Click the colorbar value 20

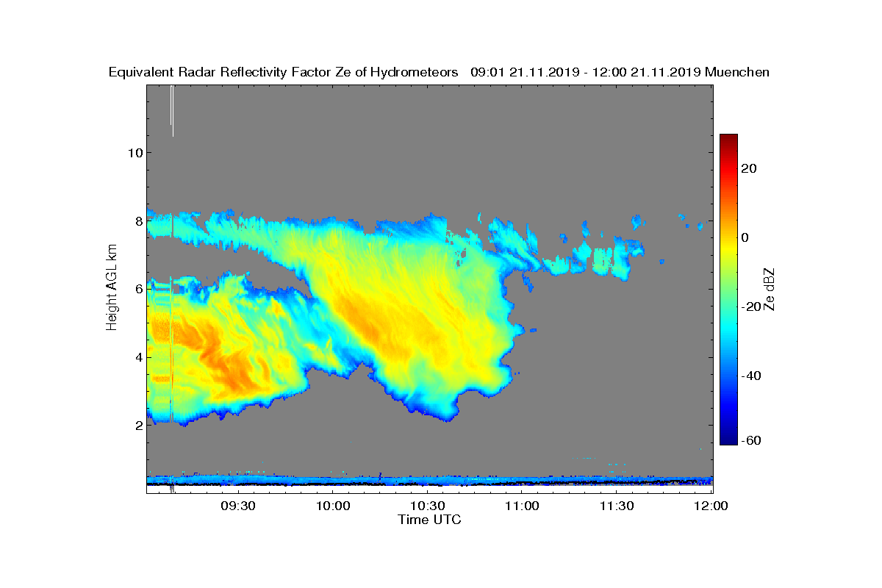tap(749, 168)
